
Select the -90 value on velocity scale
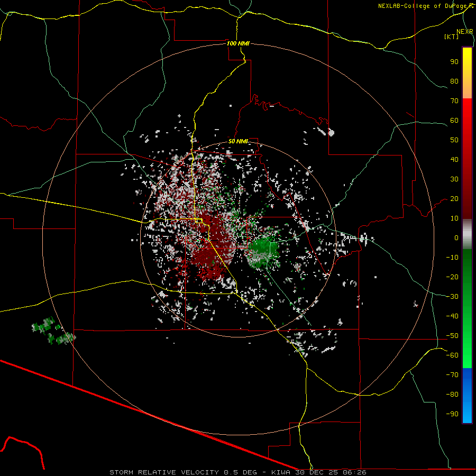(452, 414)
